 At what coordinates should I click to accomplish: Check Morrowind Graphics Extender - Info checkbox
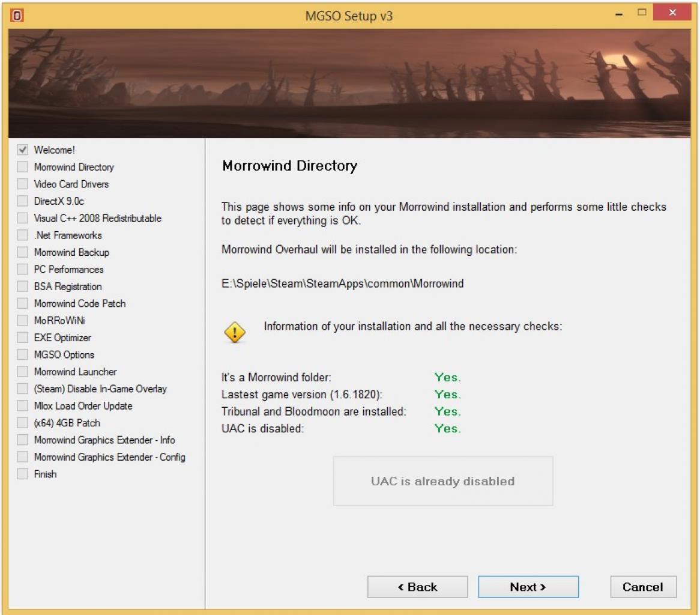(22, 440)
